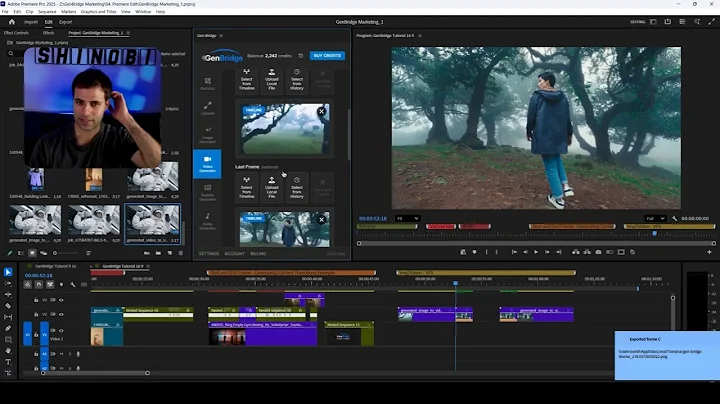
Task: Toggle V3 track output eye
Action: (61, 300)
